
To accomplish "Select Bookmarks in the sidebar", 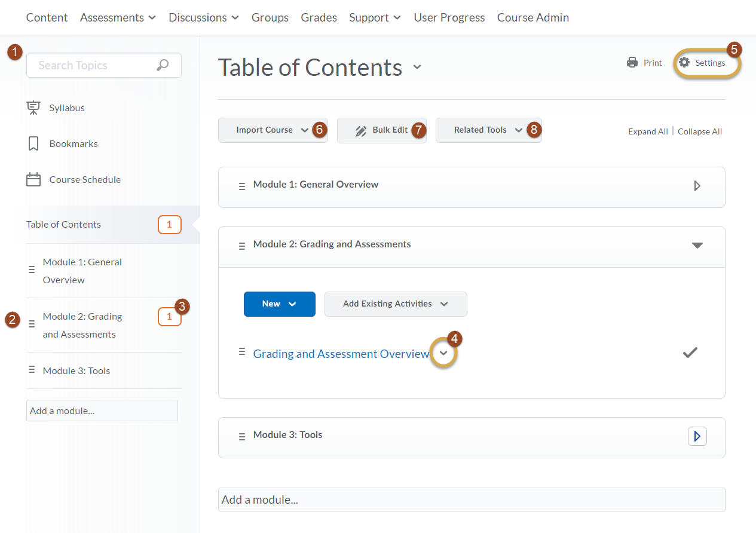I will [74, 144].
